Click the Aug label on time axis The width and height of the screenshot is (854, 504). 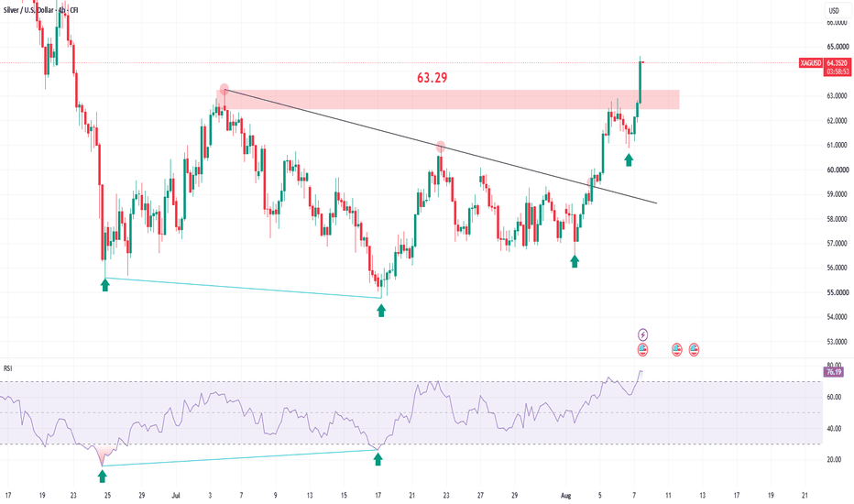click(566, 496)
